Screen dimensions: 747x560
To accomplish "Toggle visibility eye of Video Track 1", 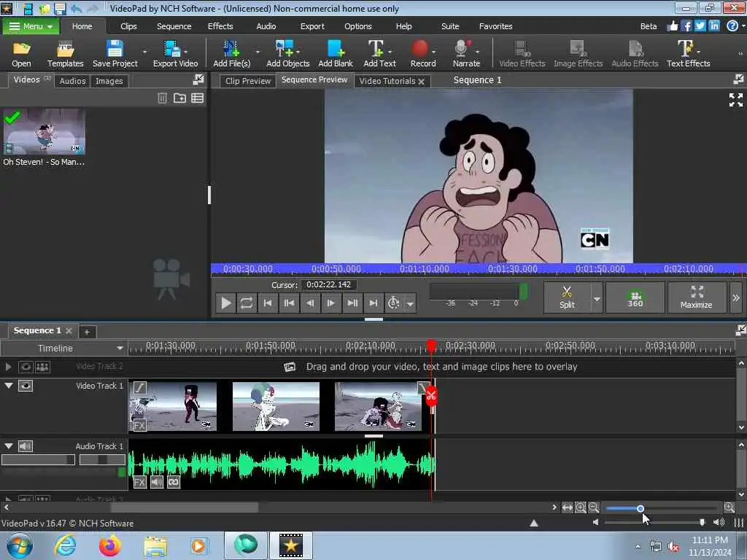I will [26, 386].
